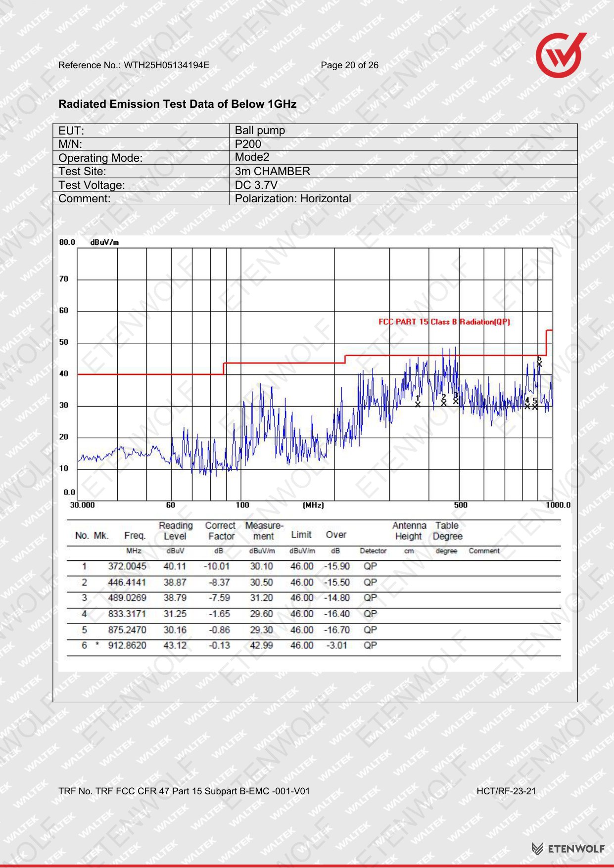Click frequency value 833.3171 in row 4
This screenshot has height=868, width=614.
(x=127, y=614)
